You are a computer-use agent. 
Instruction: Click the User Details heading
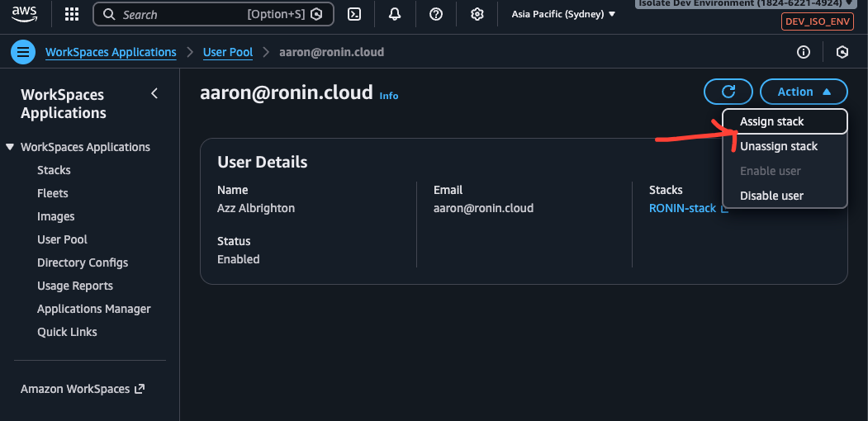click(x=263, y=162)
